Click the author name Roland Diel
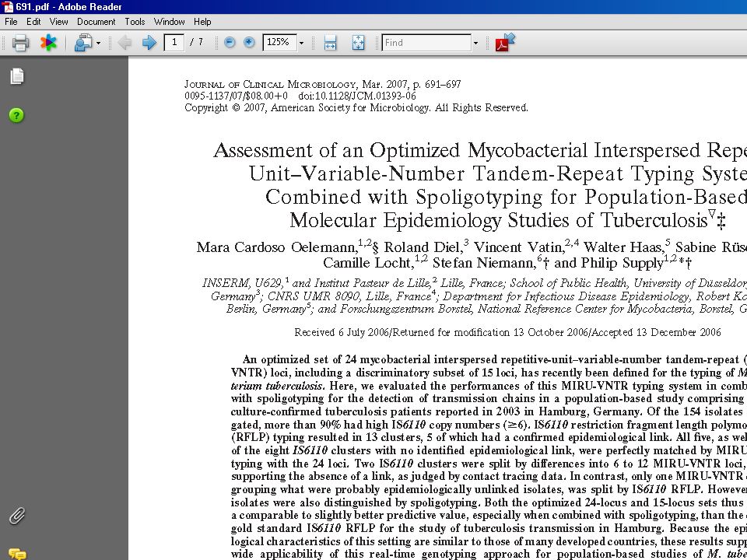 click(x=423, y=247)
